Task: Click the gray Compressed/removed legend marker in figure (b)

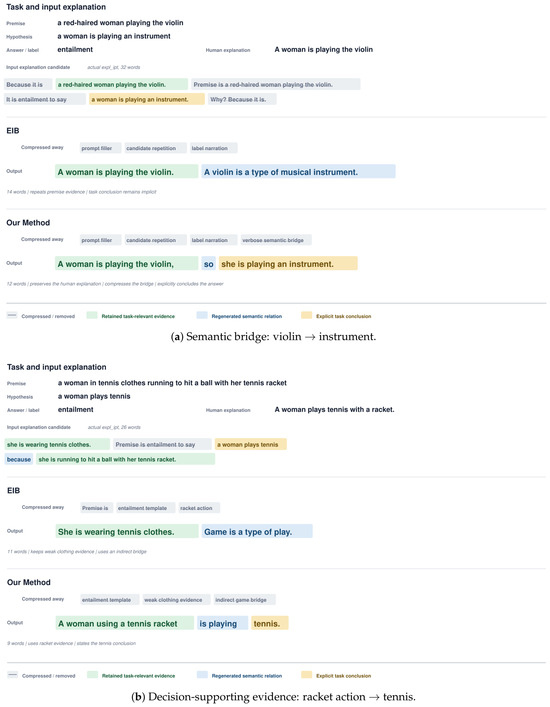Action: 13,675
